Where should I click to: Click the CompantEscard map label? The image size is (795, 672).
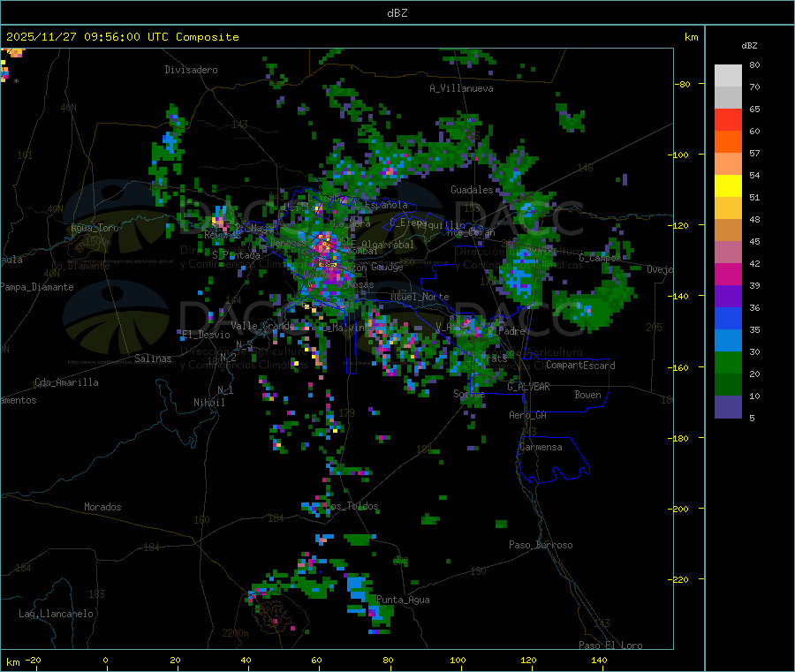[x=580, y=366]
